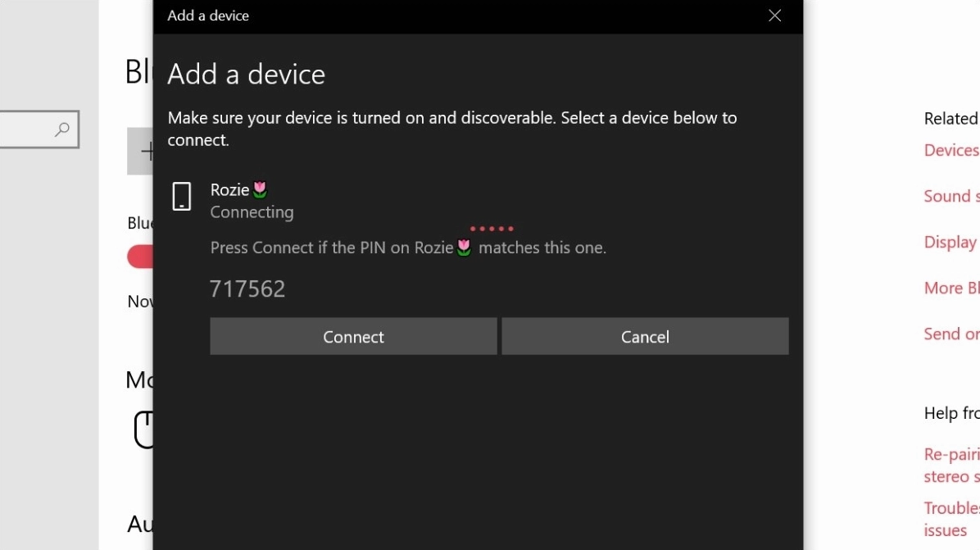Open the Troubleshoot issues help link

[951, 518]
